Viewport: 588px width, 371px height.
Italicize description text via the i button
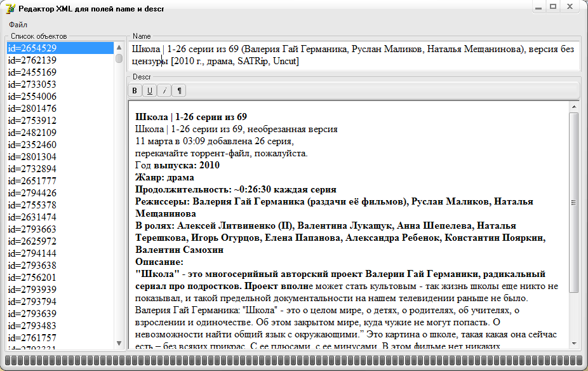pyautogui.click(x=164, y=90)
